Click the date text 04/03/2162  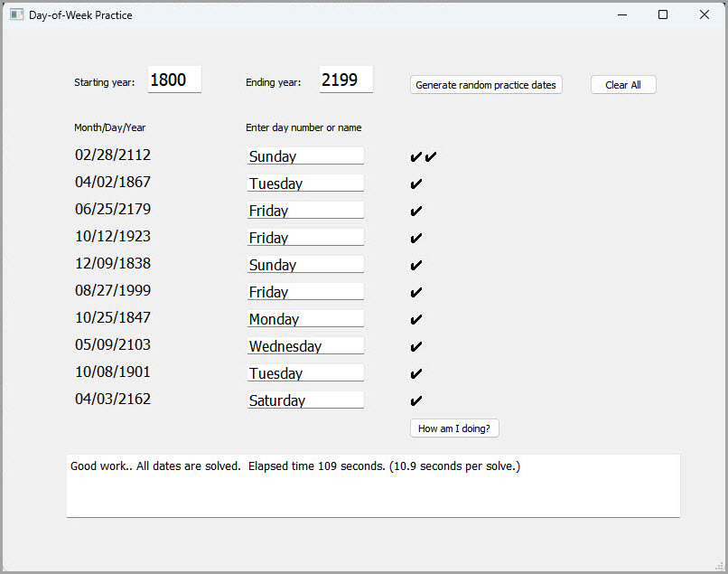(x=113, y=399)
